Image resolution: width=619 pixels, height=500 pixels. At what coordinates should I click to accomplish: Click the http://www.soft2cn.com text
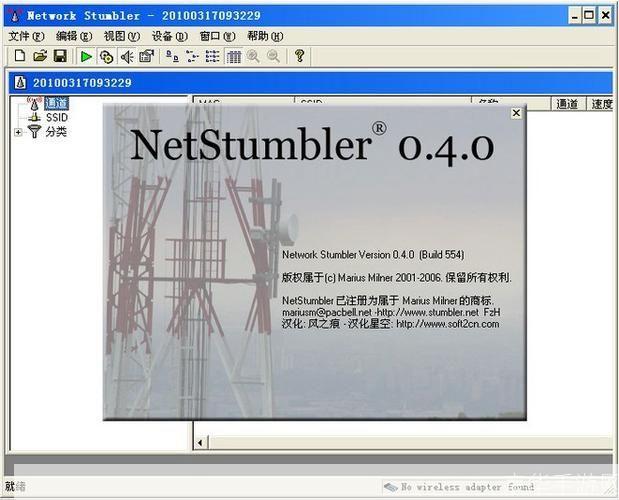pos(448,324)
